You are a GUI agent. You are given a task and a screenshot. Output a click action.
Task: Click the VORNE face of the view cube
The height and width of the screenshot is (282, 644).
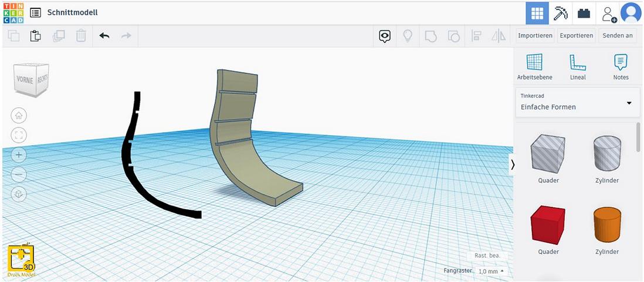coord(26,80)
